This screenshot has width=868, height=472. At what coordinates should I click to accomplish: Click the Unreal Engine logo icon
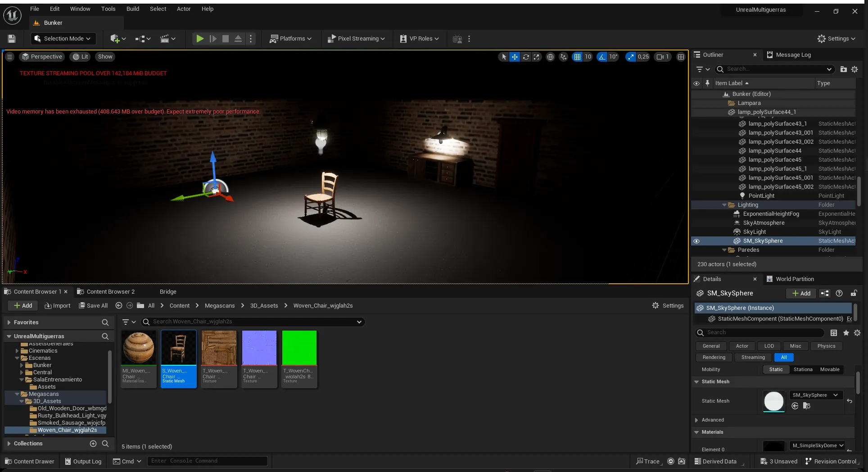pyautogui.click(x=12, y=15)
